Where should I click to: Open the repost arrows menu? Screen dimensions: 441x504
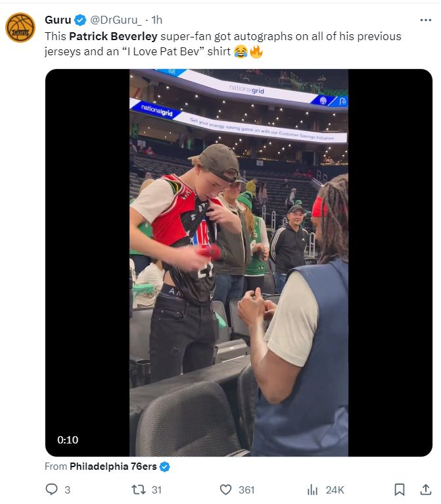point(138,490)
